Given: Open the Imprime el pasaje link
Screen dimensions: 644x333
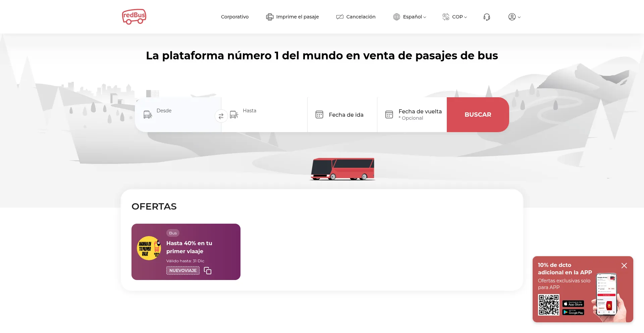Looking at the screenshot, I should point(297,17).
